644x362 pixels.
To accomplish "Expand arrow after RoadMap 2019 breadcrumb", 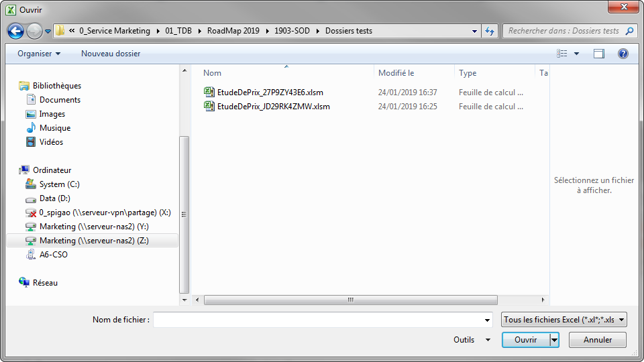I will click(x=267, y=32).
